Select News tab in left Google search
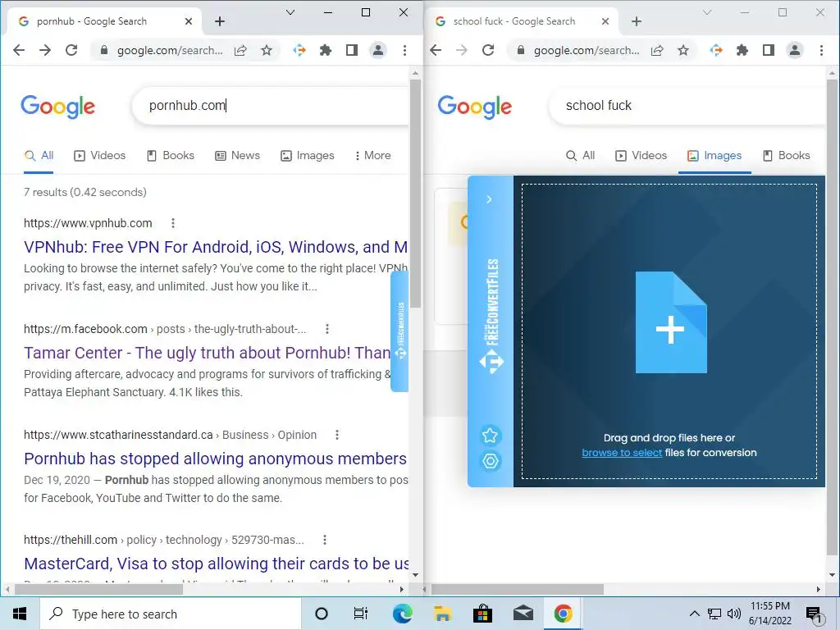The height and width of the screenshot is (630, 840). 237,156
